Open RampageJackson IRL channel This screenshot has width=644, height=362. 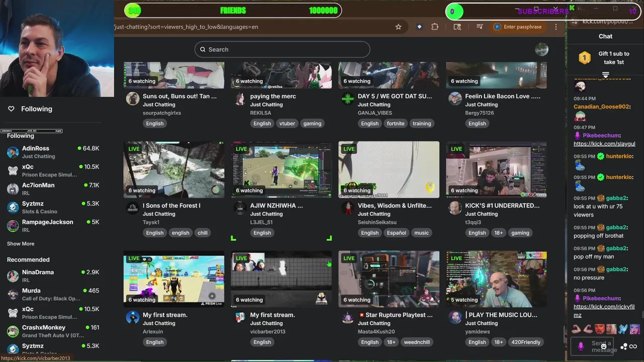pyautogui.click(x=53, y=225)
